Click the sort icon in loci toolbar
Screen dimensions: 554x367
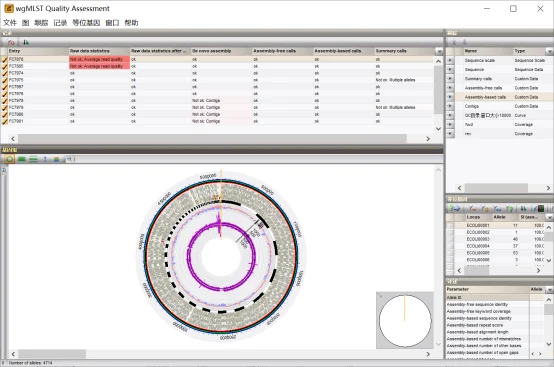point(523,208)
